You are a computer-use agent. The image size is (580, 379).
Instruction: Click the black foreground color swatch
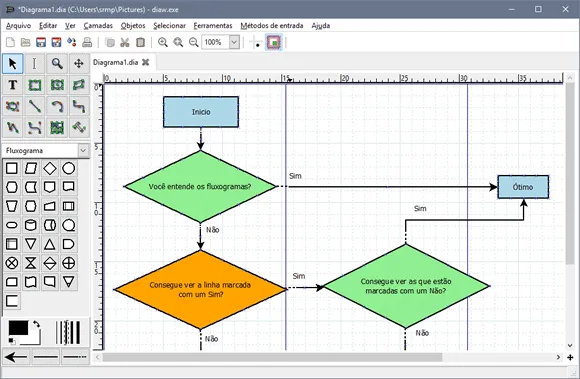(18, 328)
